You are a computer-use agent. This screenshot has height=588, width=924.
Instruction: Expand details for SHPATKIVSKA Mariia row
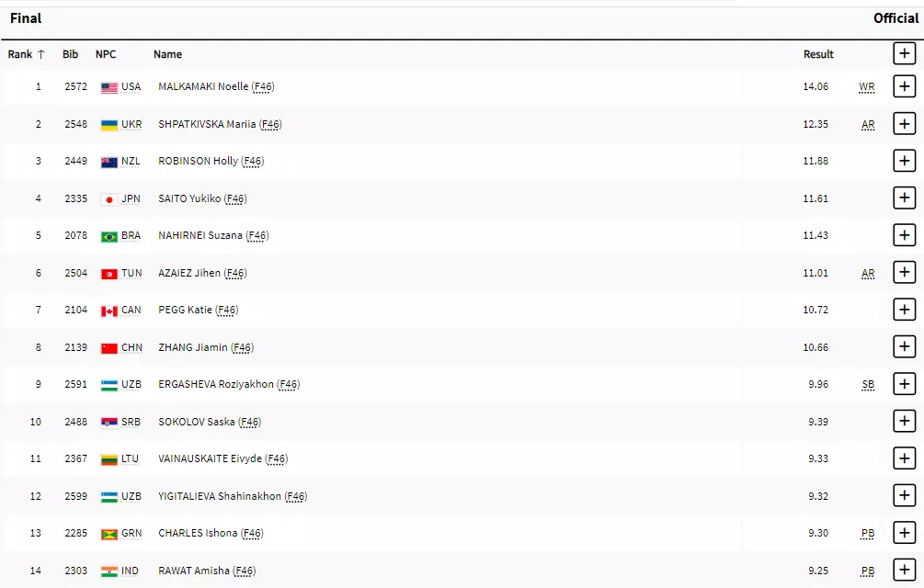pos(904,124)
